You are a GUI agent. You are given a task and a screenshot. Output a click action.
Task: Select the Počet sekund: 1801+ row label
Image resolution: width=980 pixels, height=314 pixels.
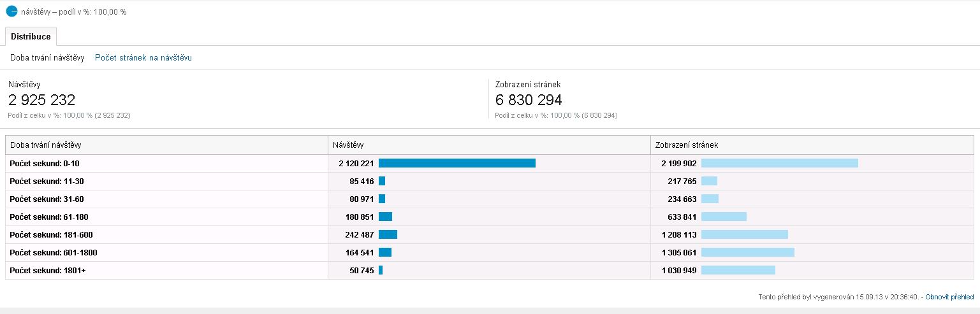[47, 271]
